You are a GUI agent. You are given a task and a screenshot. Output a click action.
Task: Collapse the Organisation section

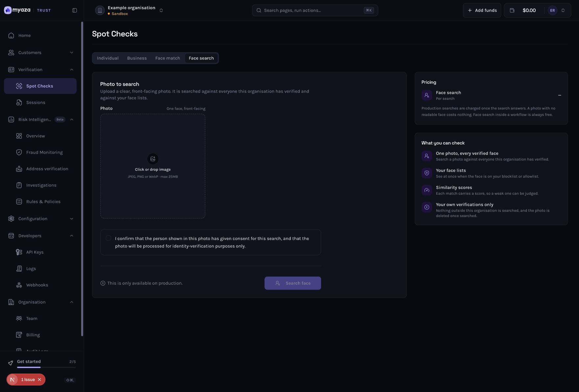(x=72, y=302)
